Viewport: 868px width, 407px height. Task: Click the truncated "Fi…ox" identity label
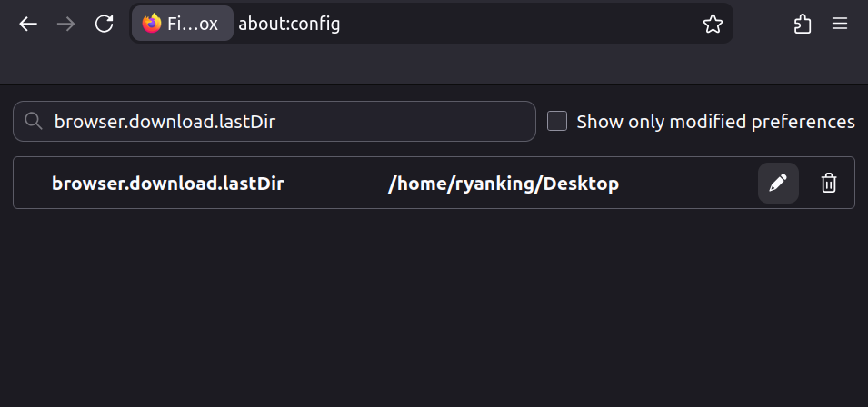pos(193,25)
